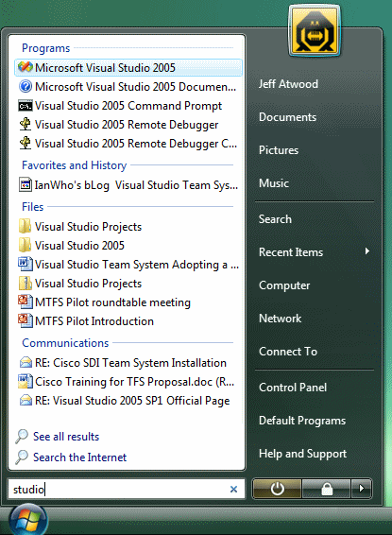Lock the computer with the padlock button

[x=327, y=489]
